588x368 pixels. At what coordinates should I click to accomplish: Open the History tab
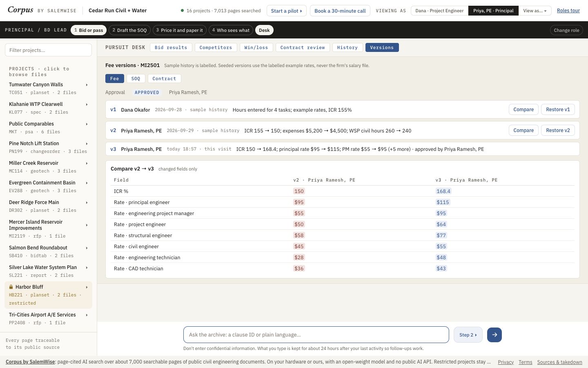point(347,47)
